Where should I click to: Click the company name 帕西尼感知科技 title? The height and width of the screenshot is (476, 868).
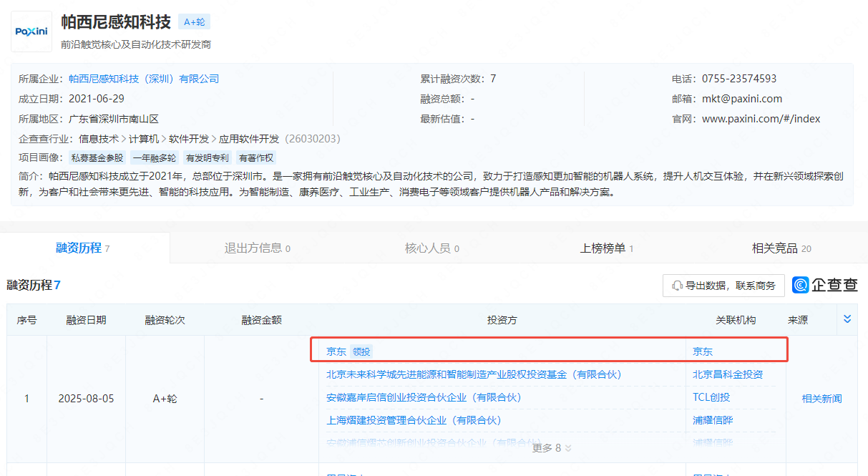click(x=116, y=22)
